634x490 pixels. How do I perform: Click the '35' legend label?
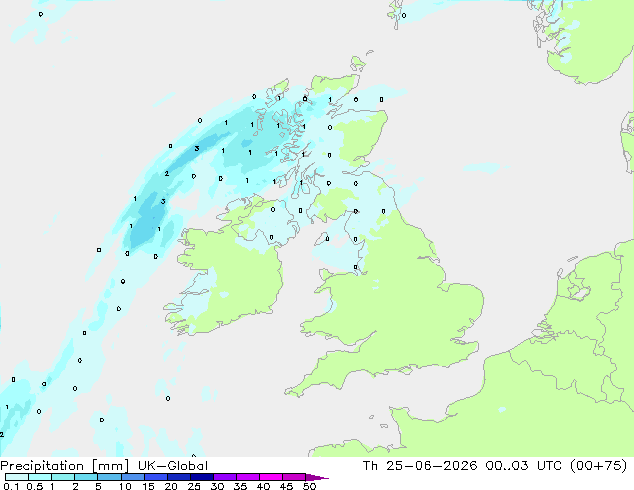(x=240, y=486)
